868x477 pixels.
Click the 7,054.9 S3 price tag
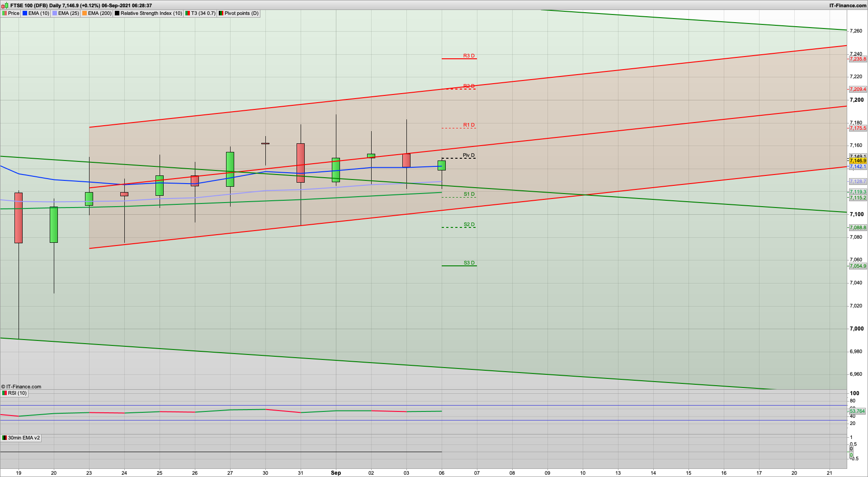[858, 266]
